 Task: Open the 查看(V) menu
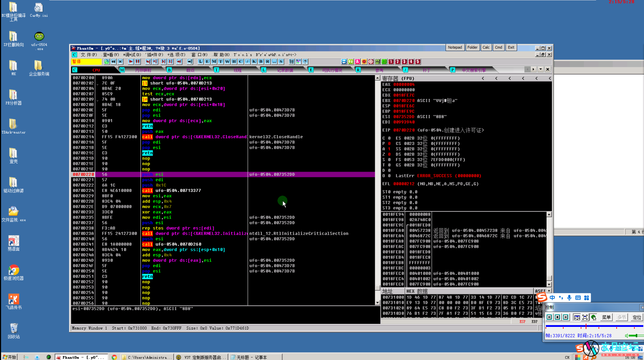click(111, 55)
